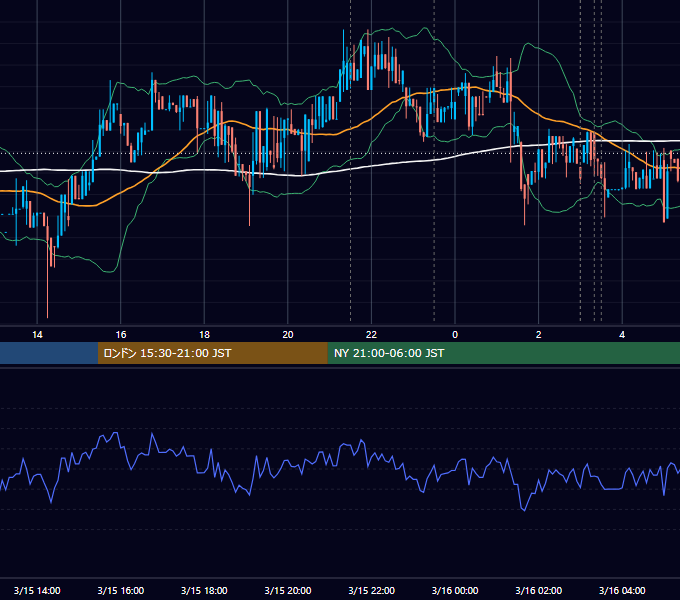
Task: Click the 3/16 02:00 date label
Action: (x=539, y=590)
